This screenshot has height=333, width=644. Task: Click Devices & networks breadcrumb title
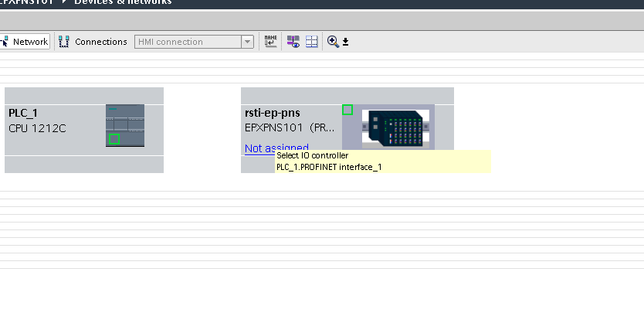[123, 2]
